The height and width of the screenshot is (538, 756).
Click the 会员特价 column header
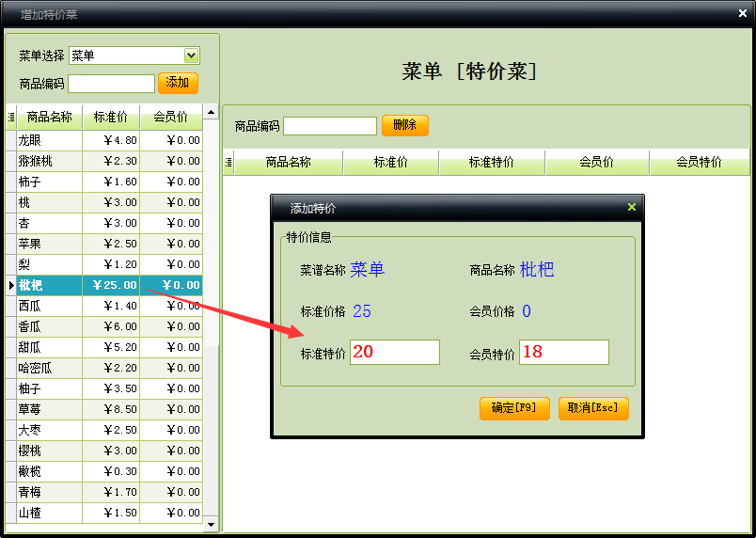click(x=699, y=162)
